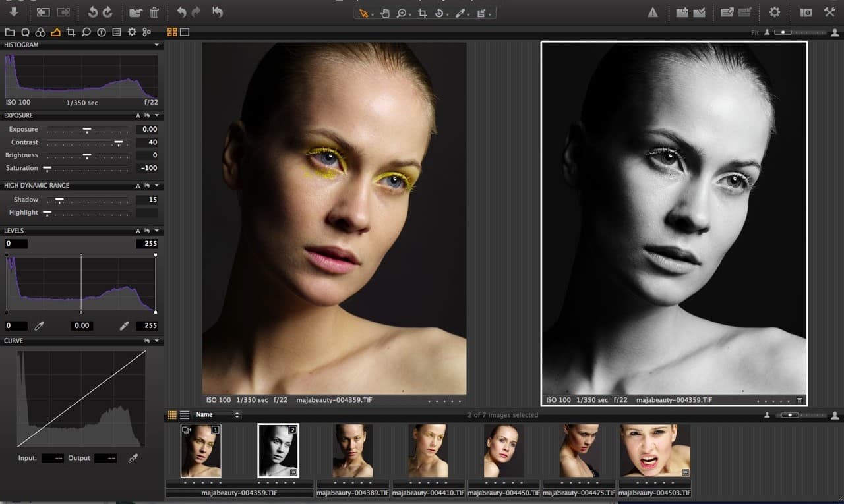Image resolution: width=844 pixels, height=504 pixels.
Task: Open the Exposure tool tab
Action: point(55,32)
